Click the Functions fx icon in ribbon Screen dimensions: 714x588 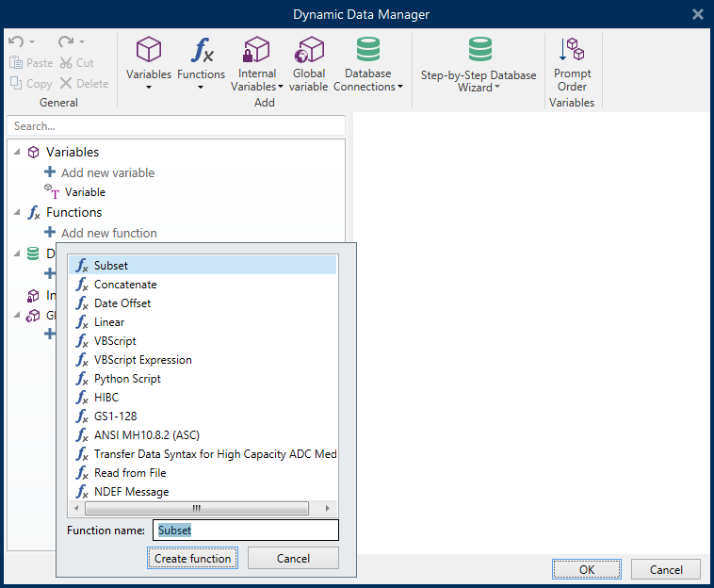(x=202, y=51)
